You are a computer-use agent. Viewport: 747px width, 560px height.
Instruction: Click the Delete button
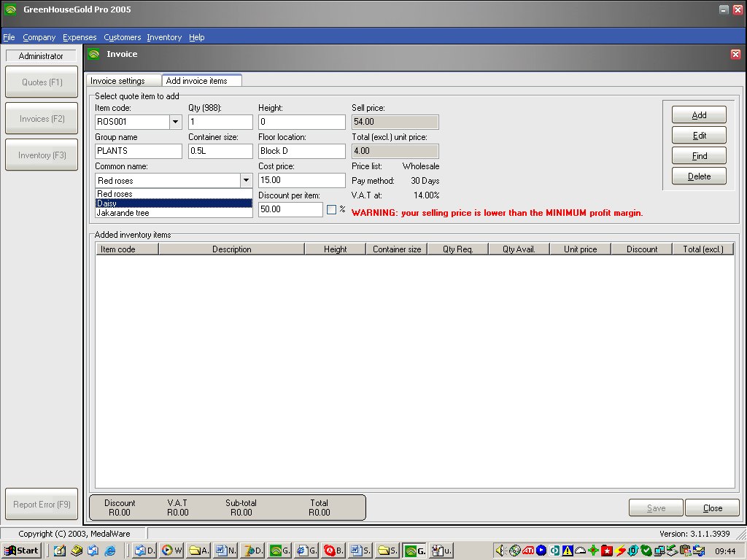(x=699, y=176)
